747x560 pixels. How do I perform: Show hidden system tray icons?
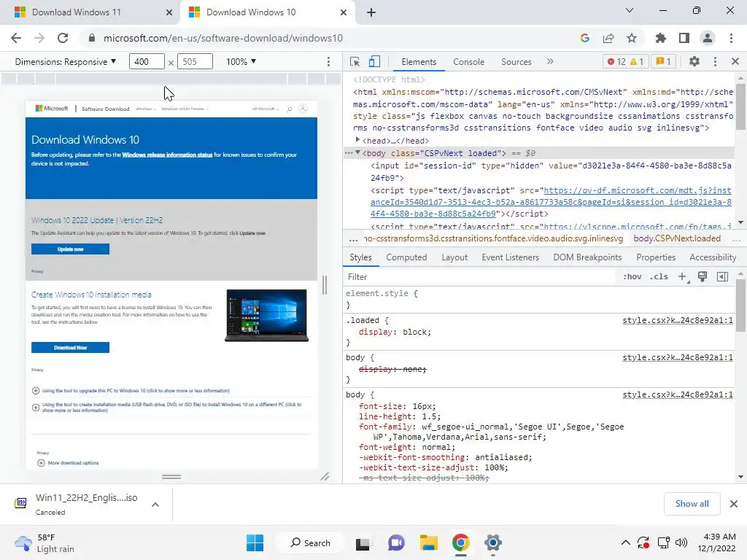click(x=625, y=542)
